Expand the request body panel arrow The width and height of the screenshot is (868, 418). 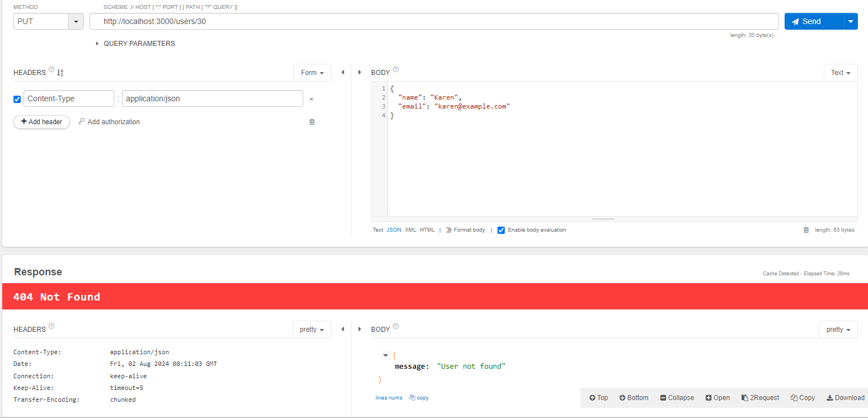(359, 72)
